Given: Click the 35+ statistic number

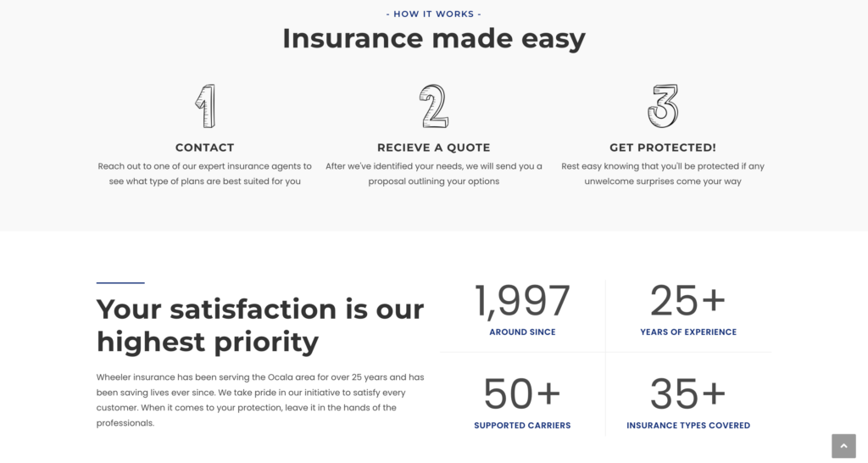Looking at the screenshot, I should [x=688, y=393].
